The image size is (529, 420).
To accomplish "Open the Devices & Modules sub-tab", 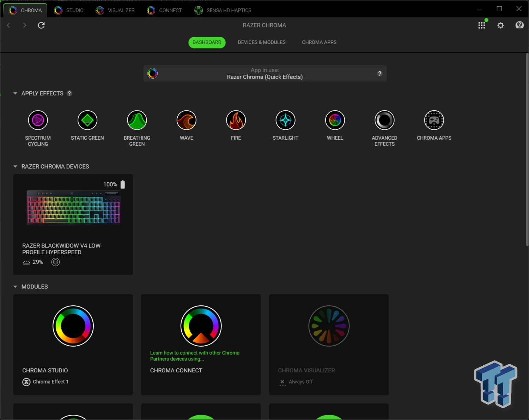I will [262, 42].
